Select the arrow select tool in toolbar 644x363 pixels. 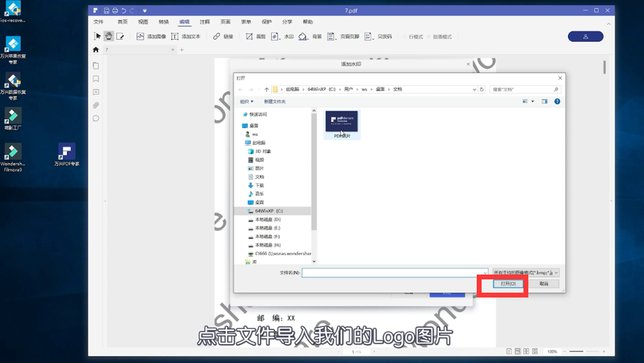tap(98, 36)
